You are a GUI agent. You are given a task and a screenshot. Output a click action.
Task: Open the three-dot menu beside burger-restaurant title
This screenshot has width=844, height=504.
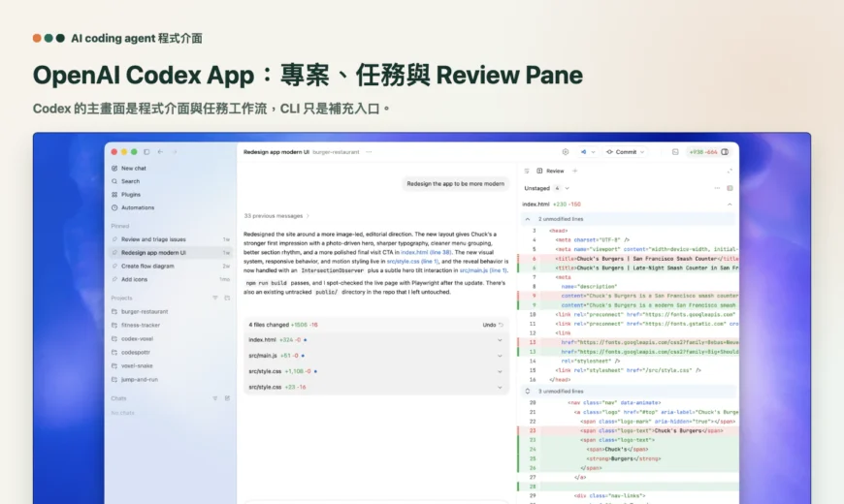[x=369, y=152]
